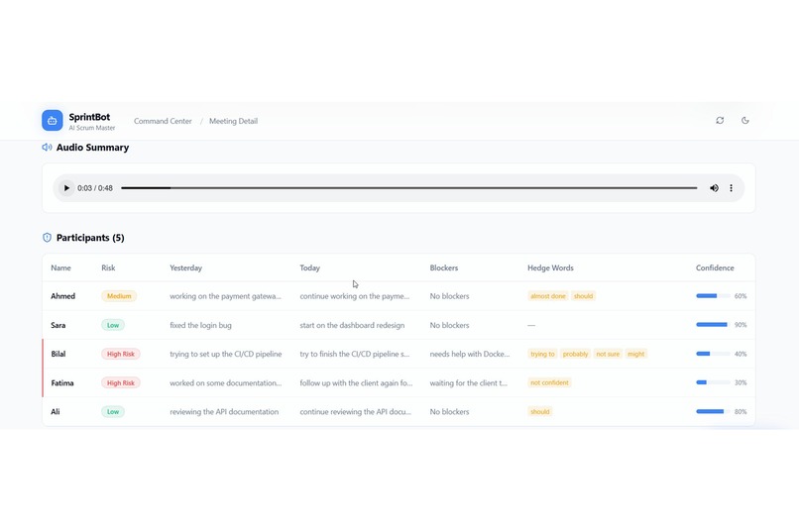Click Ali's 'should' hedge word tag

539,411
